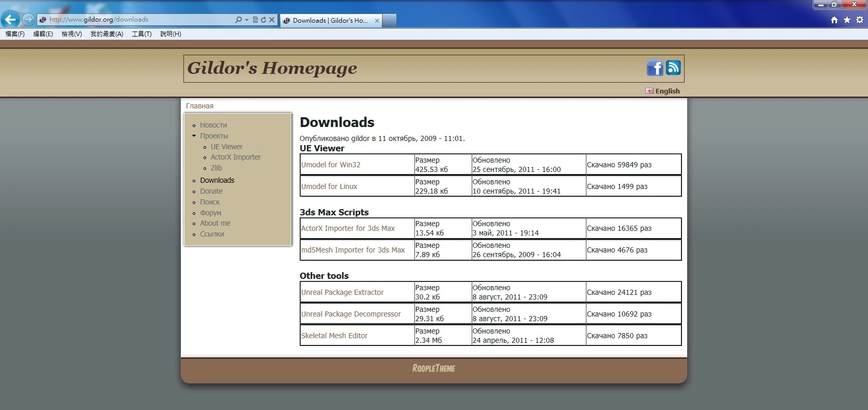Collapse the Проекты tree arrow
The height and width of the screenshot is (410, 868).
point(194,136)
